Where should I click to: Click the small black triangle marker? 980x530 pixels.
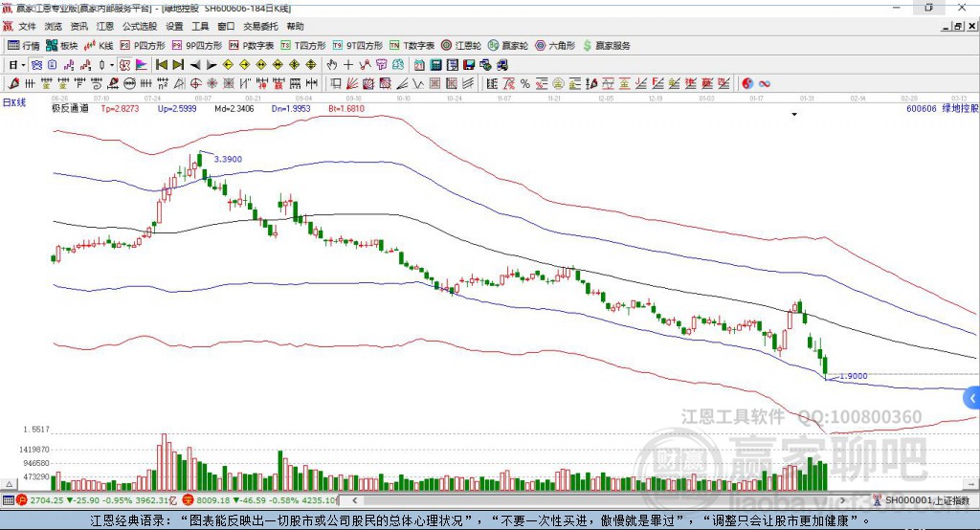point(794,115)
